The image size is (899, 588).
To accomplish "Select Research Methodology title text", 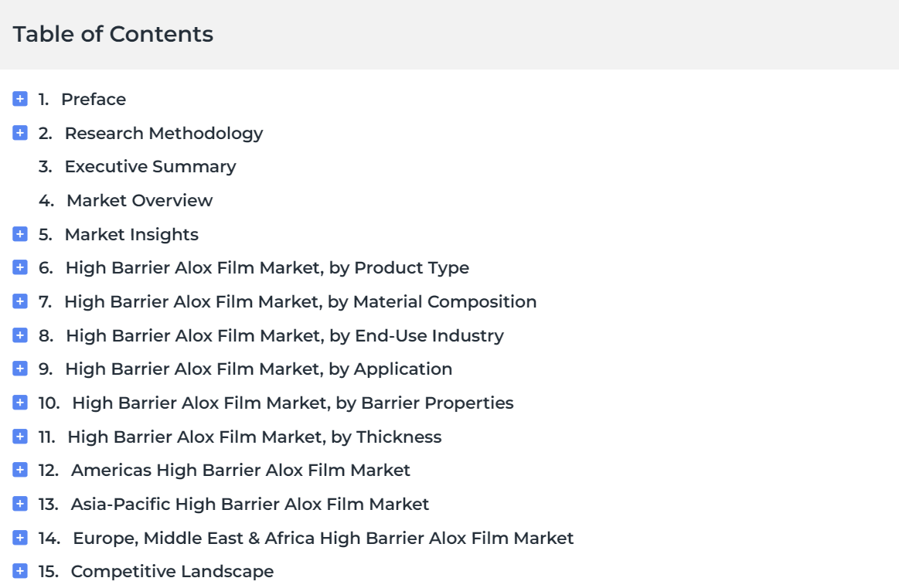I will pos(163,133).
